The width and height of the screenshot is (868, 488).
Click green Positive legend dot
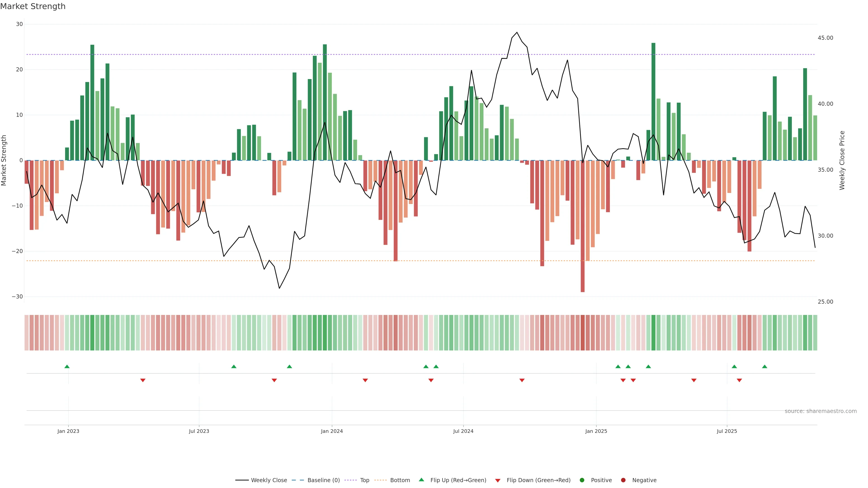click(x=582, y=480)
